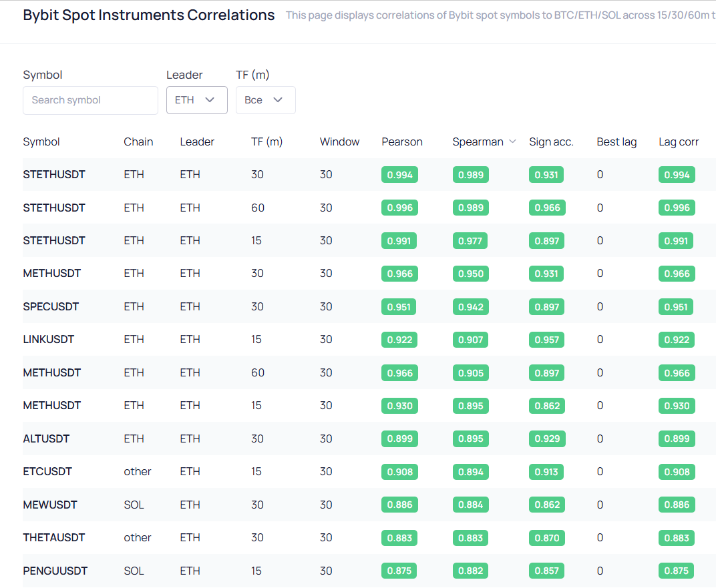The height and width of the screenshot is (588, 716).
Task: Click the Spearman sort arrow icon
Action: (x=512, y=141)
